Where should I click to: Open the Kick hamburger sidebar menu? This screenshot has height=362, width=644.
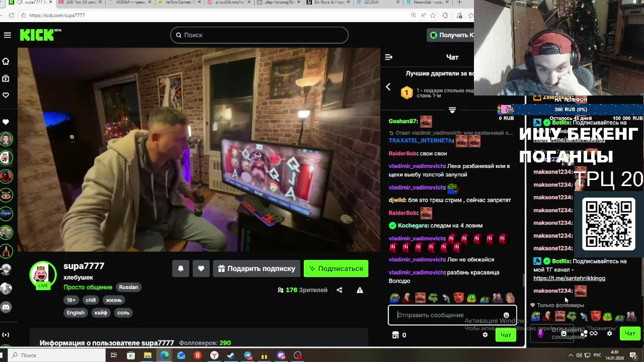pyautogui.click(x=7, y=35)
